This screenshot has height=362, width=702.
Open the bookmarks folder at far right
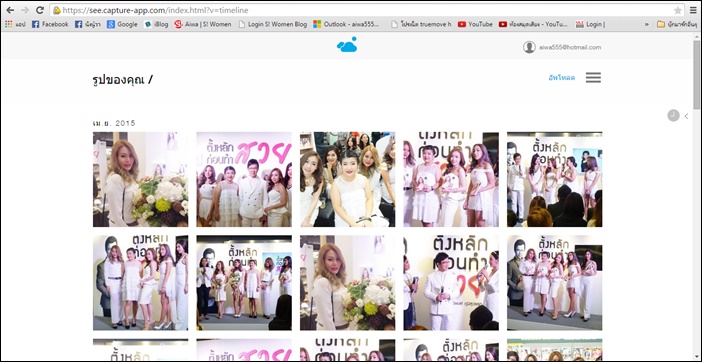[x=676, y=24]
